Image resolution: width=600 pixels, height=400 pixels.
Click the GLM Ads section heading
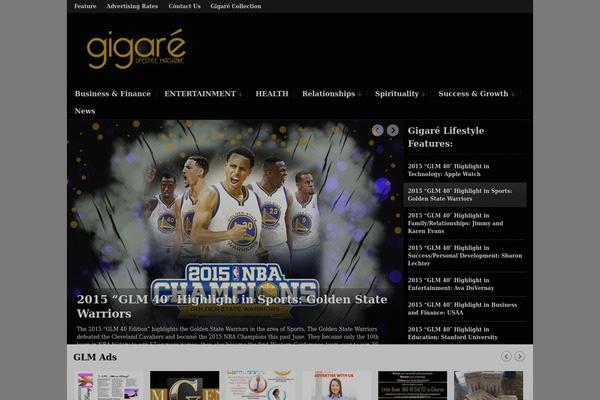(95, 357)
